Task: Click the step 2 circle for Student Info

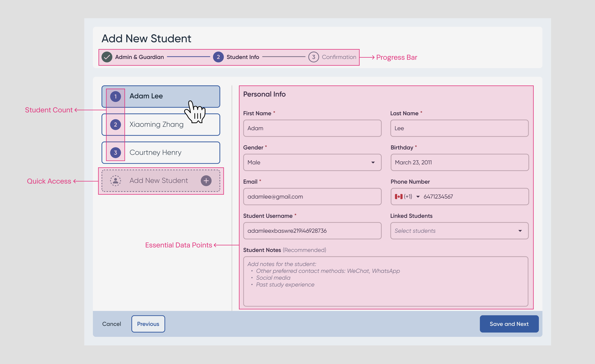Action: (x=218, y=57)
